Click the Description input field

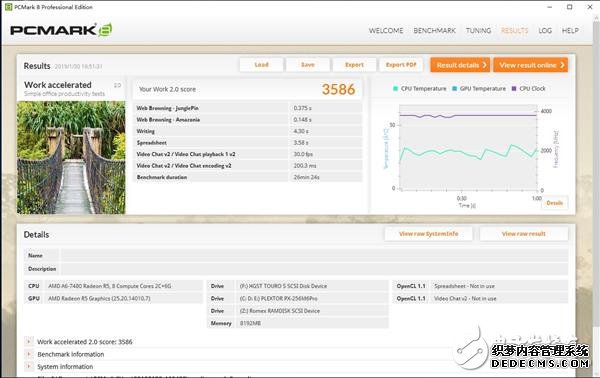315,269
